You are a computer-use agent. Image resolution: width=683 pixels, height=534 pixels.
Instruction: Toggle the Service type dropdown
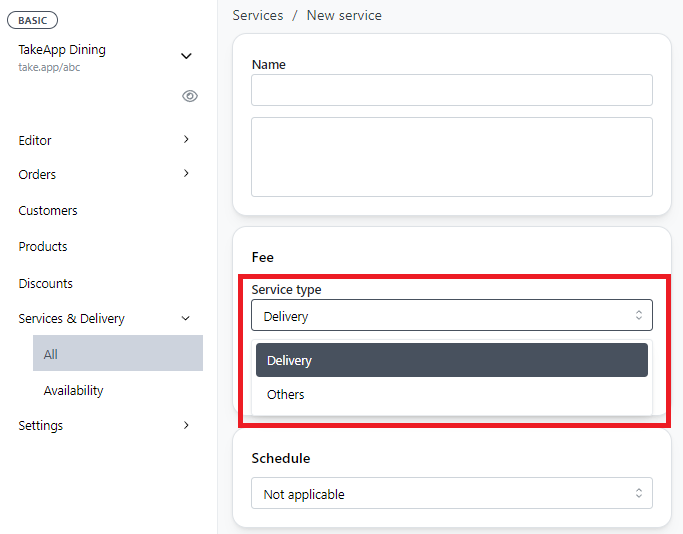(451, 316)
